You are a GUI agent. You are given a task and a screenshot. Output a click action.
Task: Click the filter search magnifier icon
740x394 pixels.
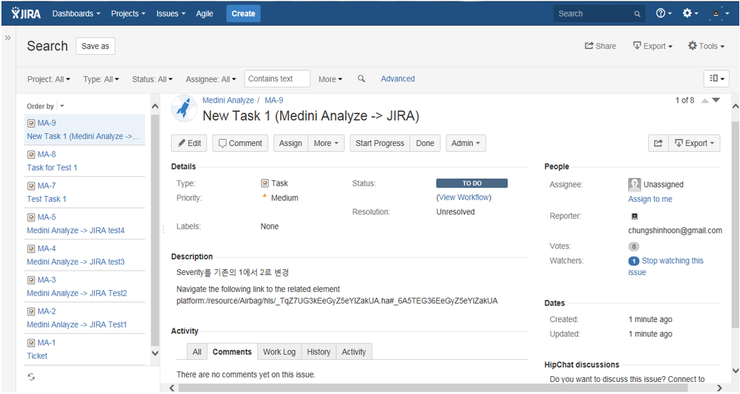[361, 79]
